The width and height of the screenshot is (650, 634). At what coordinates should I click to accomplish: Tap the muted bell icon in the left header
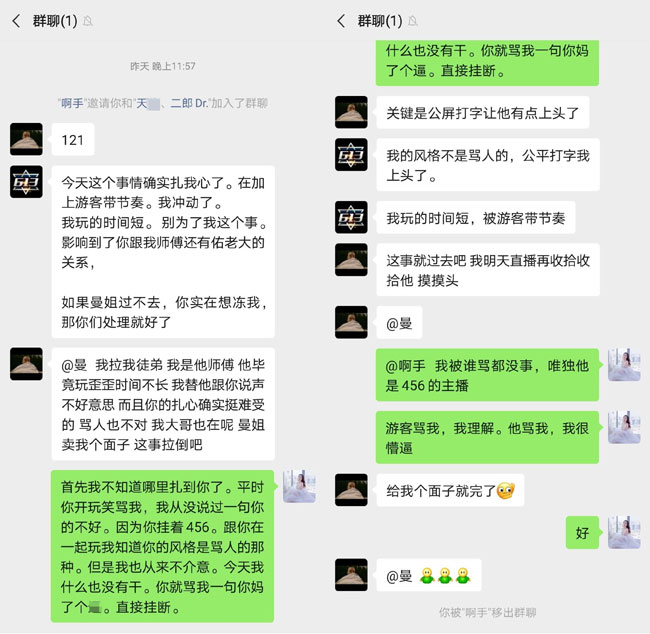(87, 21)
